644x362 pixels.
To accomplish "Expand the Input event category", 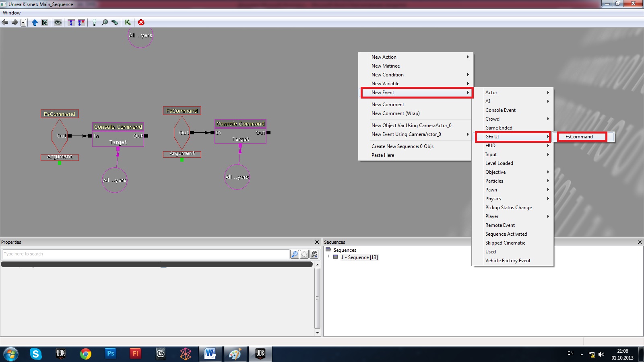I will click(513, 154).
